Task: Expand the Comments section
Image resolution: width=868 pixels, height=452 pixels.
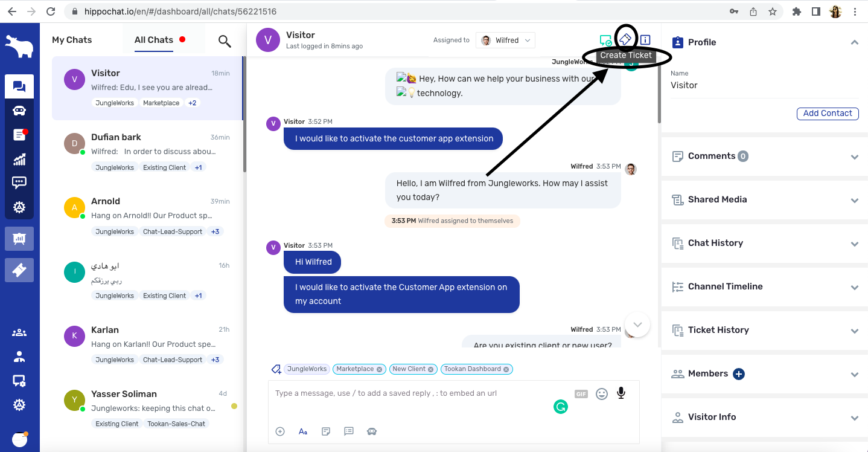Action: (x=854, y=157)
